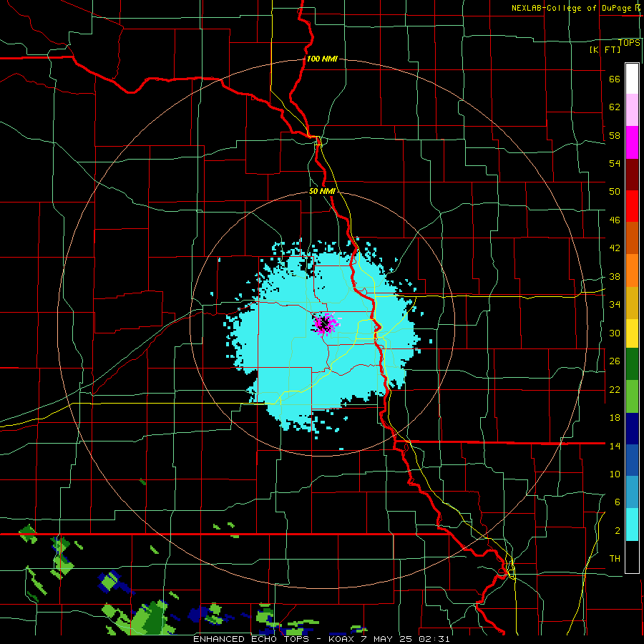Click the "26" legend value
This screenshot has width=644, height=644.
coord(615,361)
